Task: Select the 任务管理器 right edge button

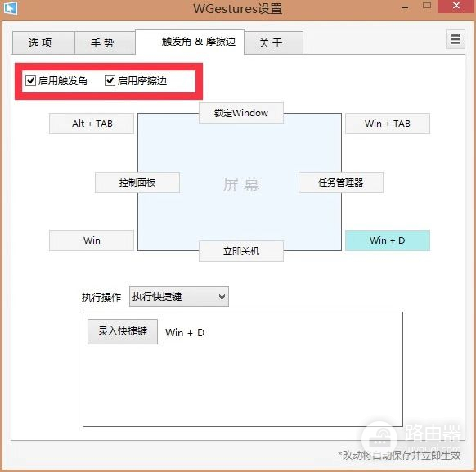Action: point(341,182)
